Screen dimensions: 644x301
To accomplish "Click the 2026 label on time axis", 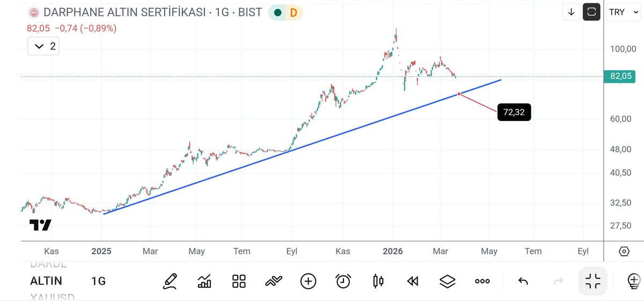I will [392, 251].
